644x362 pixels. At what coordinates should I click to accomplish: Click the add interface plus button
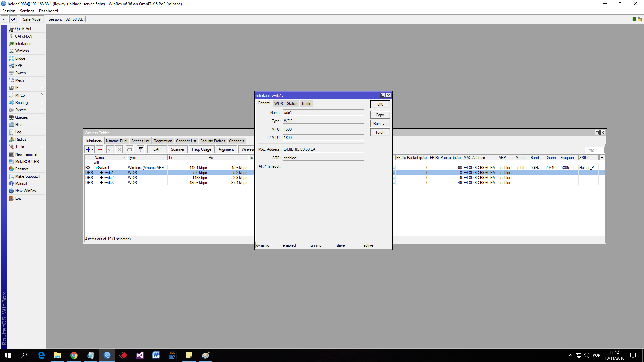(x=88, y=149)
